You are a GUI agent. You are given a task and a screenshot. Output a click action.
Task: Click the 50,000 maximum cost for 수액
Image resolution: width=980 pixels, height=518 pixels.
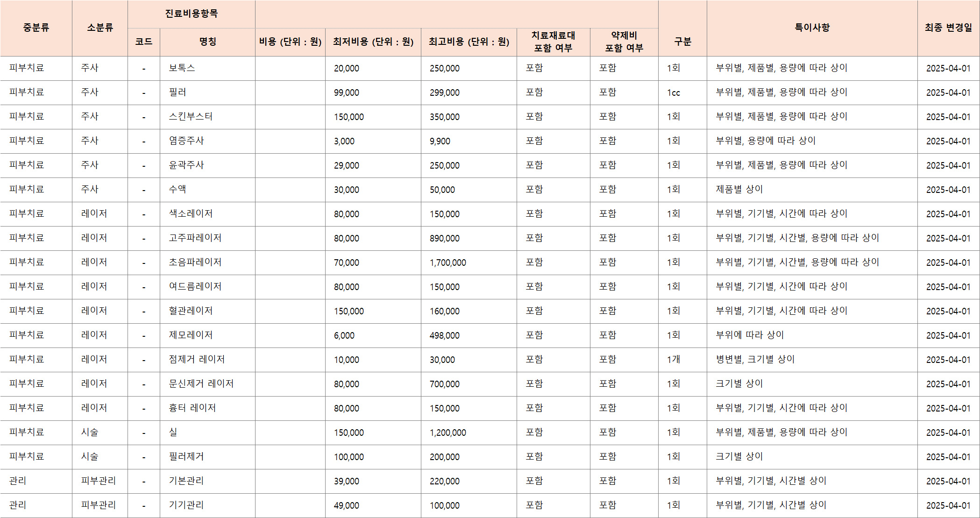coord(442,190)
